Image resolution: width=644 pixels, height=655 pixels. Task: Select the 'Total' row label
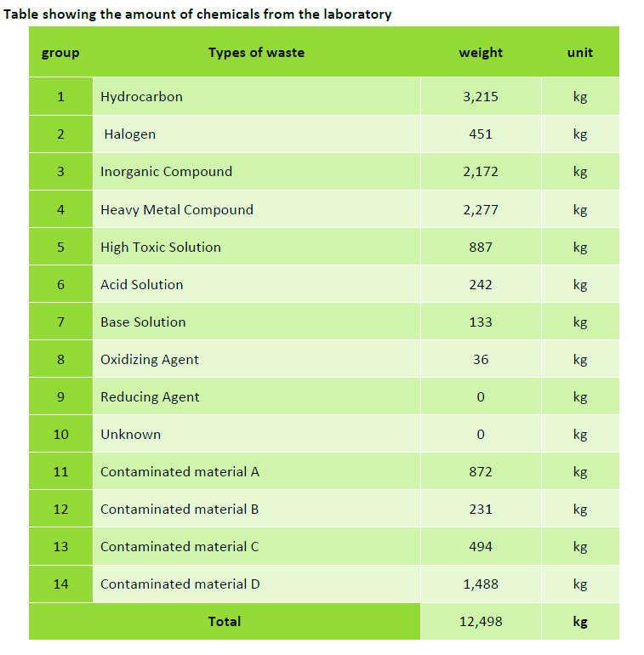[x=225, y=622]
